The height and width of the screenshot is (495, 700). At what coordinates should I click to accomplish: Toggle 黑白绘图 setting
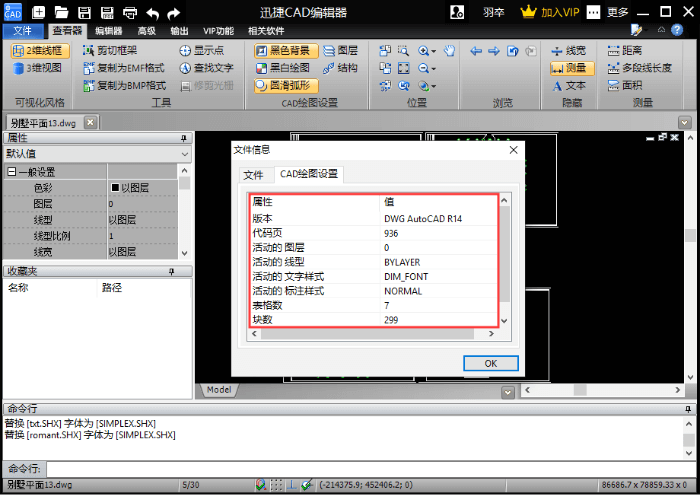tap(283, 68)
